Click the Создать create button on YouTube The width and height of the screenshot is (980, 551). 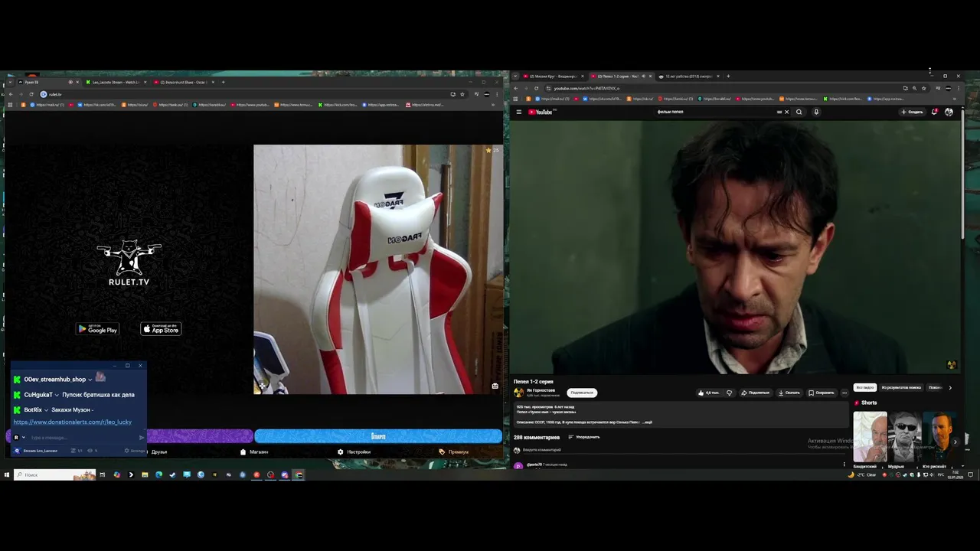point(912,112)
